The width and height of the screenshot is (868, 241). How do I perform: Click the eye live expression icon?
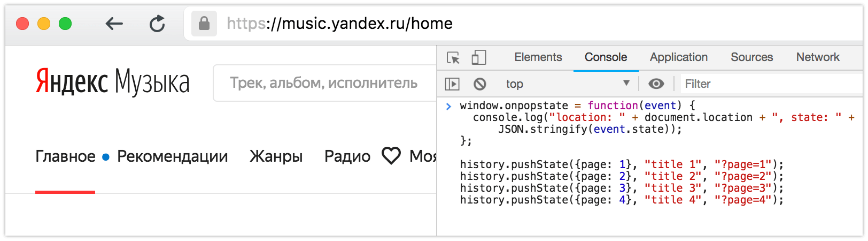656,84
